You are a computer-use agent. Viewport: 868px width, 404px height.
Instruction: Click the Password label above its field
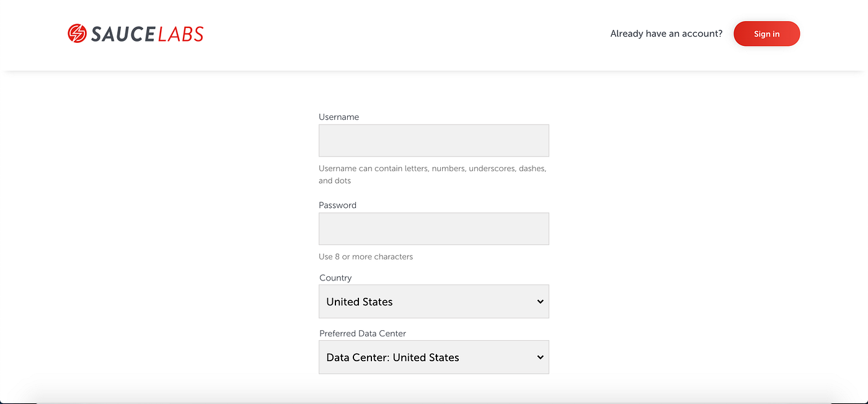(337, 205)
